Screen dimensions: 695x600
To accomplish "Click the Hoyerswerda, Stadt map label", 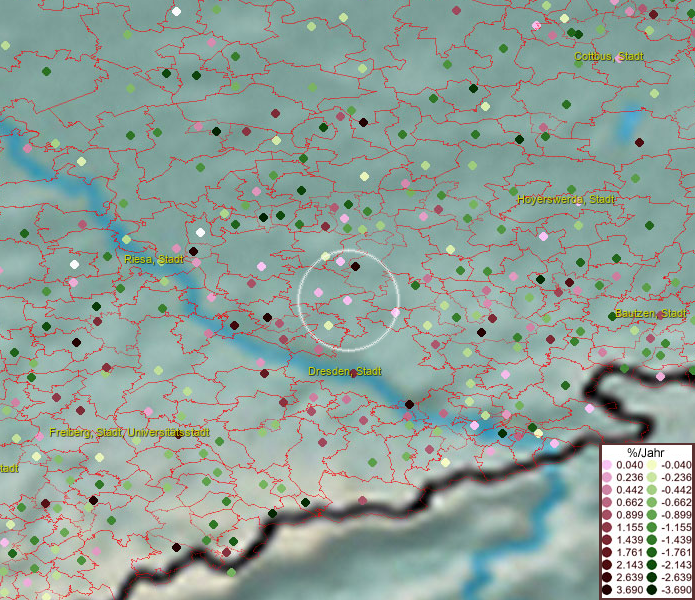I will coord(566,199).
